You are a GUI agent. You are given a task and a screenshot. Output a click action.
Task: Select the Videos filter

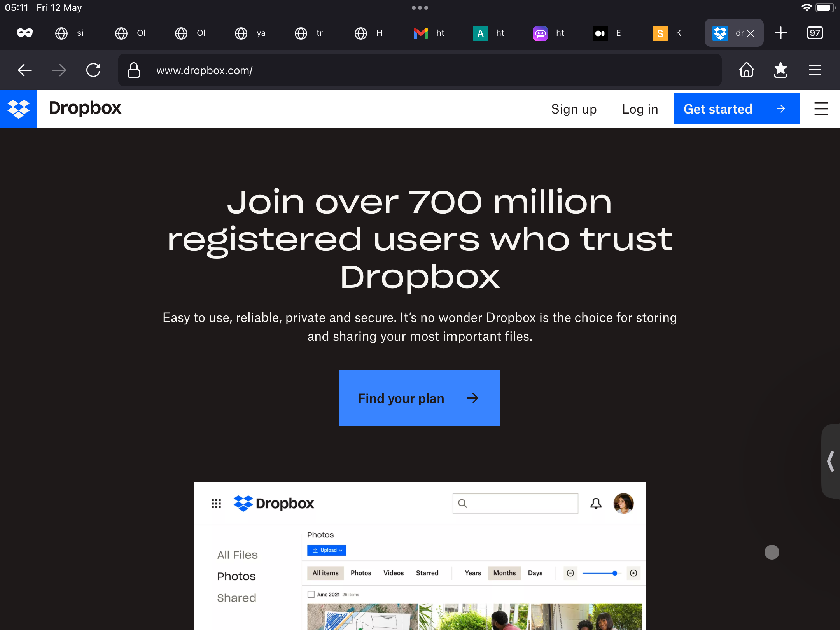[394, 573]
